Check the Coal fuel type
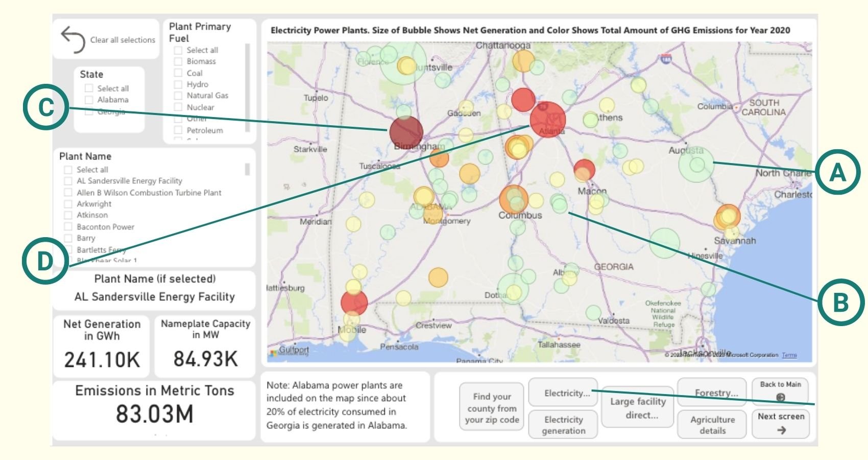The width and height of the screenshot is (868, 460). [x=178, y=73]
